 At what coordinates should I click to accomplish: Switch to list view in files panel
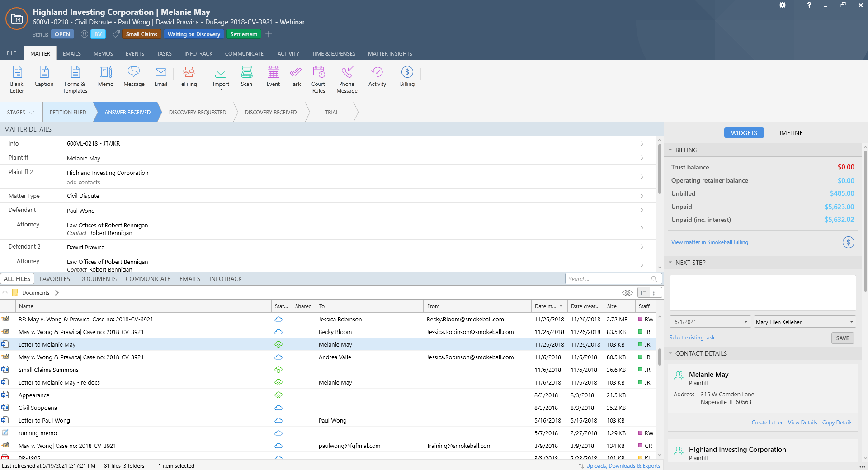pos(656,293)
